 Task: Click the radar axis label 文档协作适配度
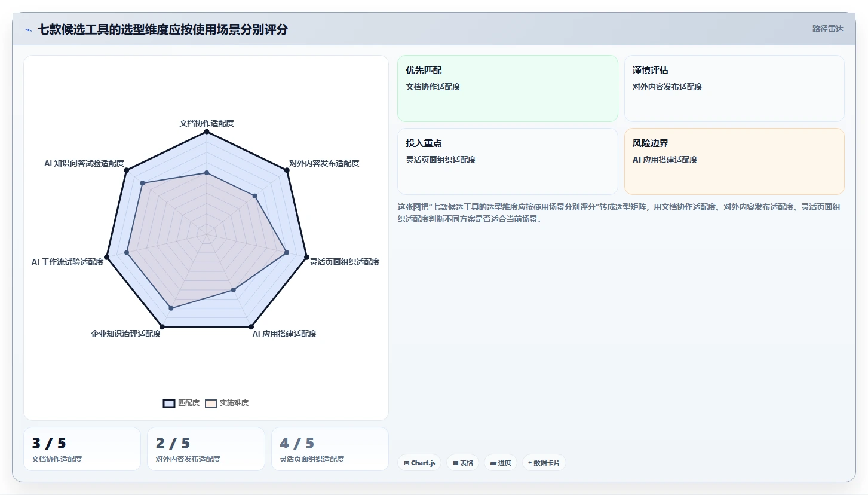click(x=207, y=123)
